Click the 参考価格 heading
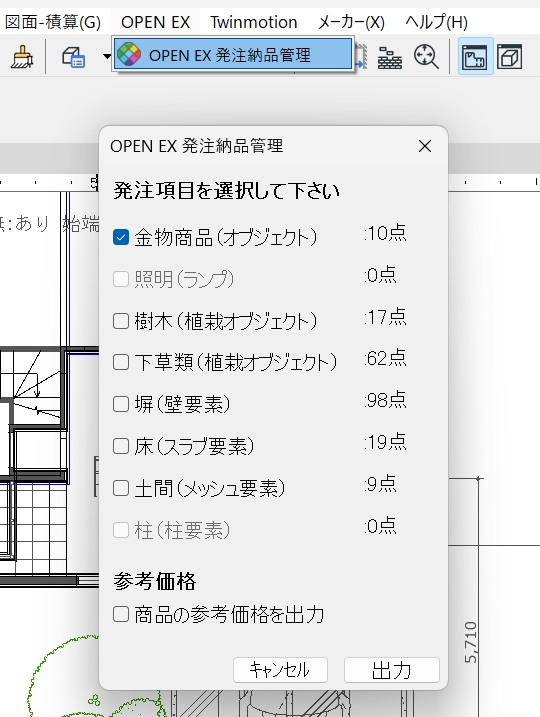Screen dimensions: 540x717 pos(155,582)
